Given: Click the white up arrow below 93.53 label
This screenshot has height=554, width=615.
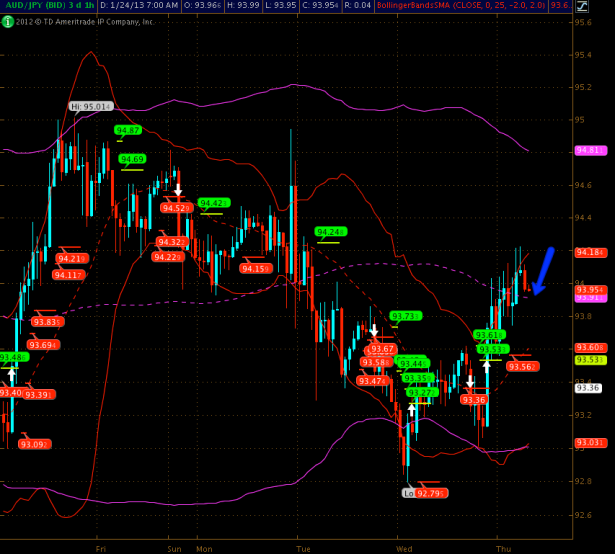Looking at the screenshot, I should (x=487, y=366).
